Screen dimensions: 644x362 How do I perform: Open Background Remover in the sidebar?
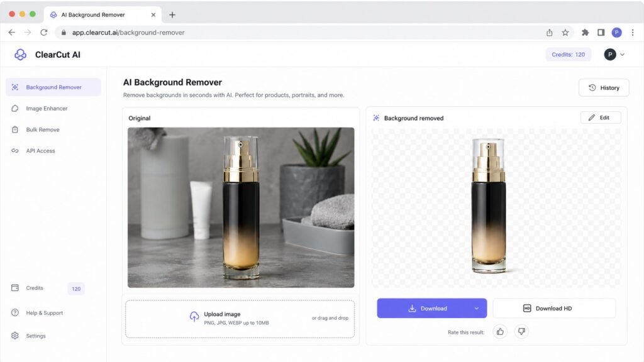click(53, 87)
